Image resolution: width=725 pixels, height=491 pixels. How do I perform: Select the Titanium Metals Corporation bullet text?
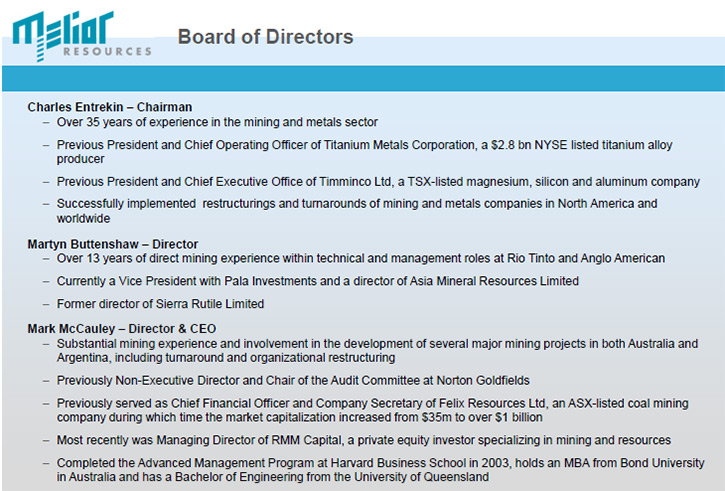(x=364, y=152)
